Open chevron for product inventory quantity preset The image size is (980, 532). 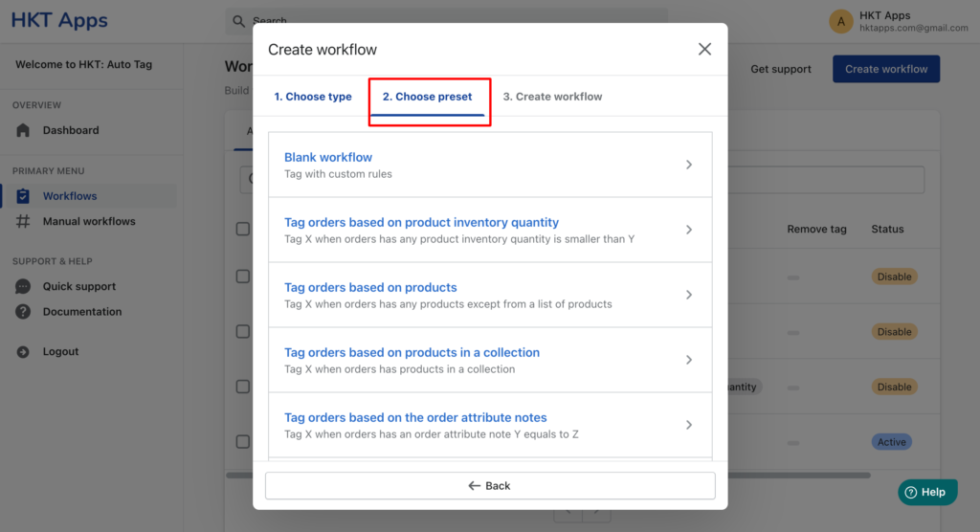[689, 230]
